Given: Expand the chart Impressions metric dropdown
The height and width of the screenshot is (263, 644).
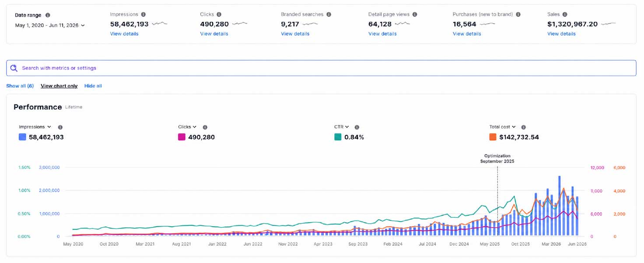Looking at the screenshot, I should click(35, 127).
